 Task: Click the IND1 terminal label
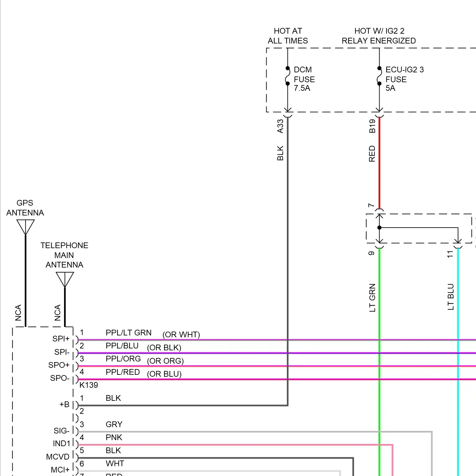[x=62, y=443]
